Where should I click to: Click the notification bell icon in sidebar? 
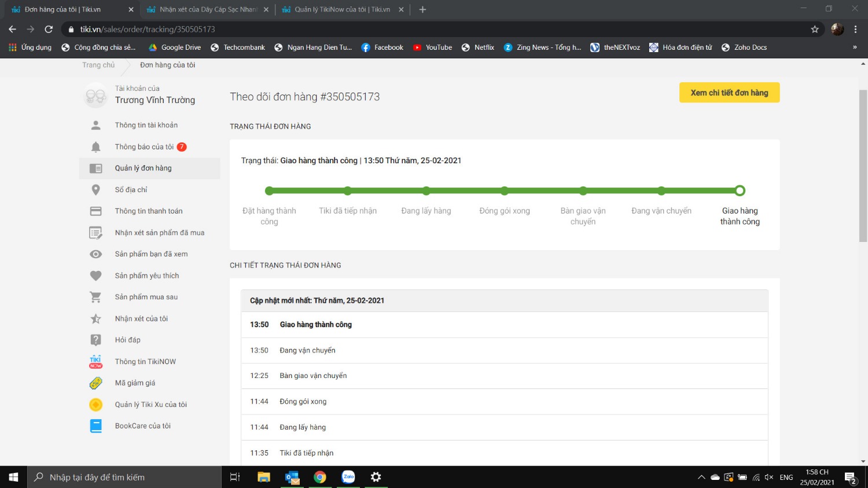pos(96,147)
